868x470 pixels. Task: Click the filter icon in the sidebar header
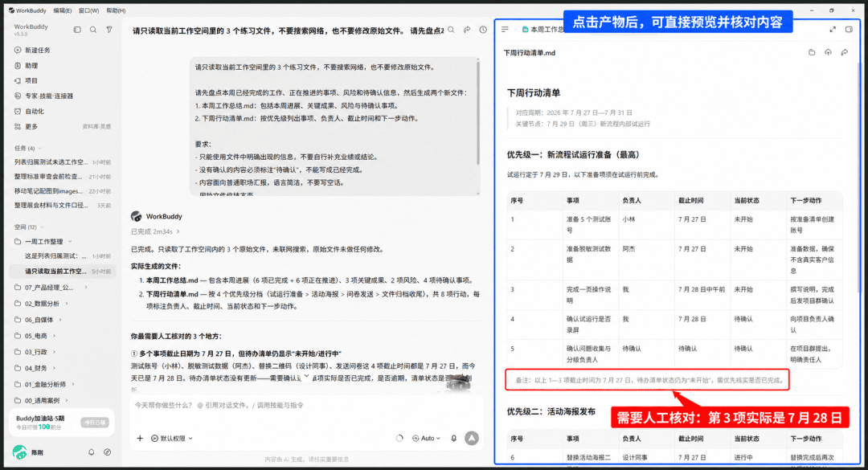click(x=109, y=30)
